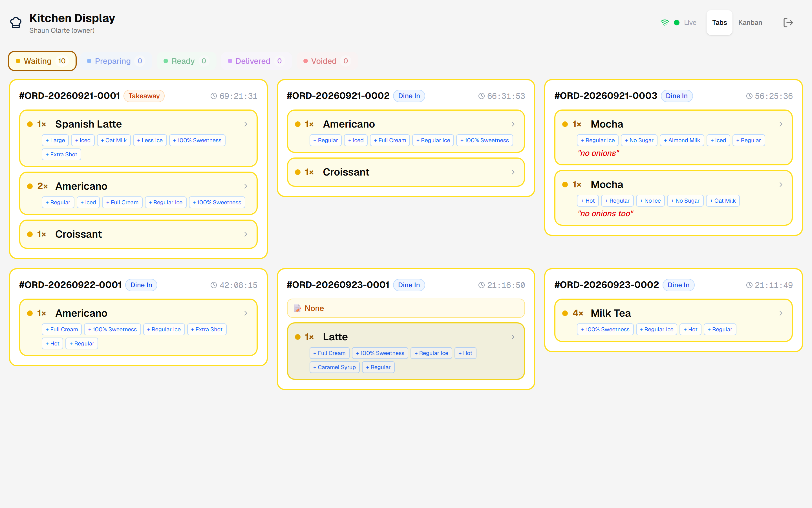Expand the Spanish Latte item chevron

point(246,124)
